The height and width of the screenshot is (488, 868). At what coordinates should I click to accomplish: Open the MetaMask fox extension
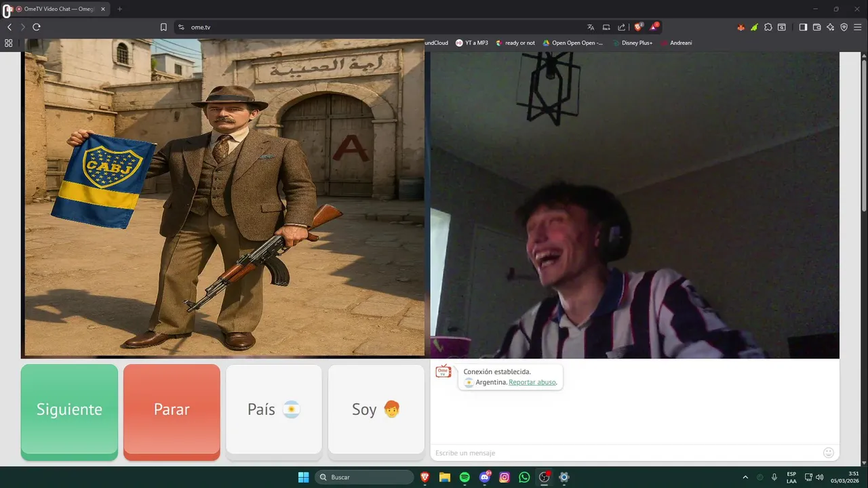741,27
